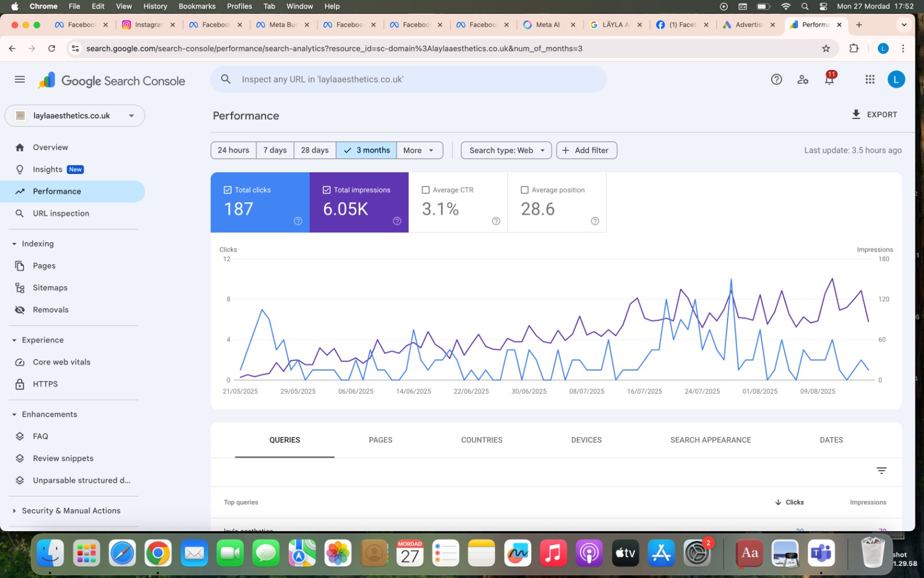Open the More date range dropdown
This screenshot has height=578, width=924.
click(419, 150)
